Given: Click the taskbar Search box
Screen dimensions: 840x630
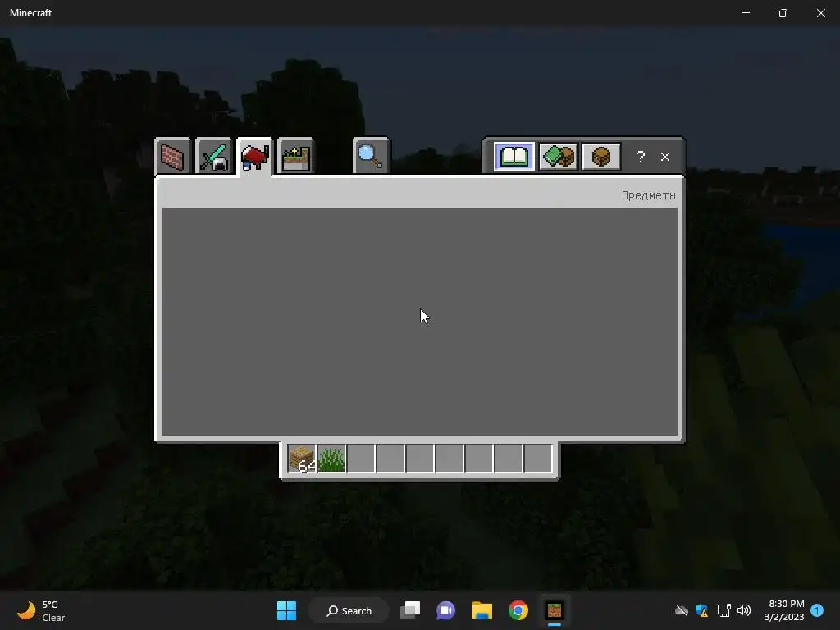Looking at the screenshot, I should tap(349, 610).
